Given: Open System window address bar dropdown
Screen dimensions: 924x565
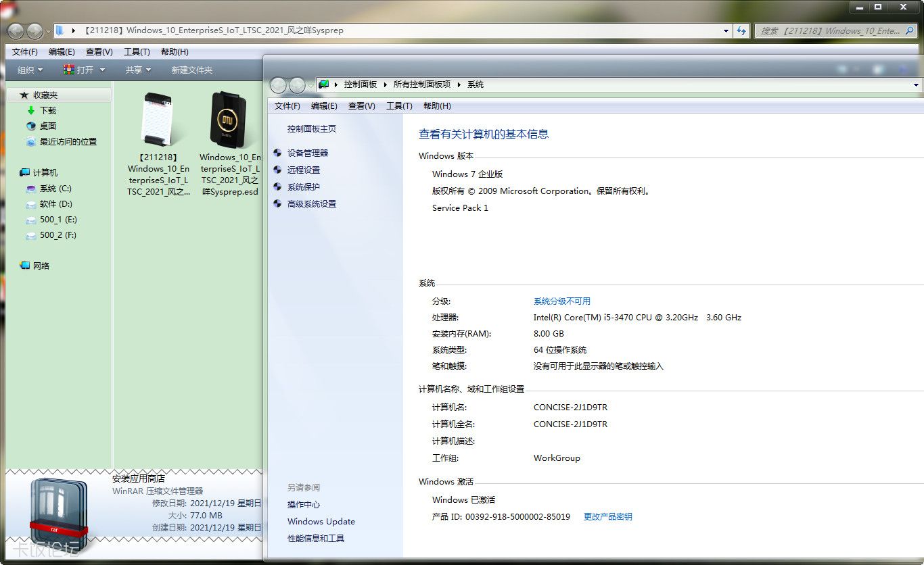Looking at the screenshot, I should 917,85.
